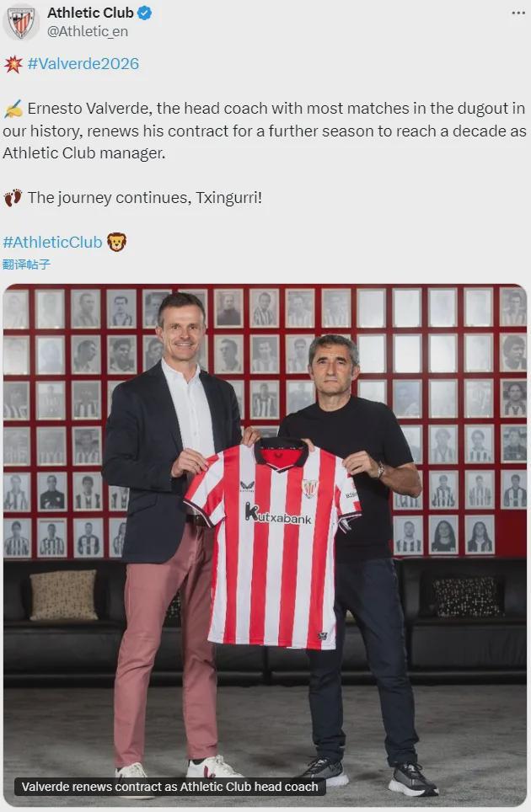Click the writing hand emoji

point(13,109)
